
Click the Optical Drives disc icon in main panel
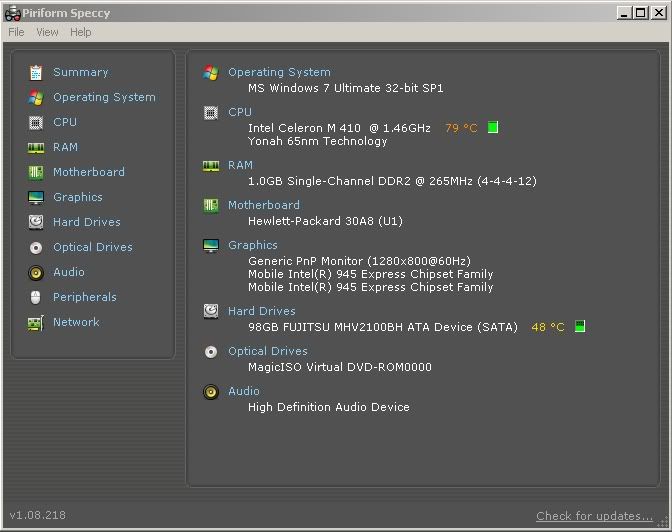[211, 352]
